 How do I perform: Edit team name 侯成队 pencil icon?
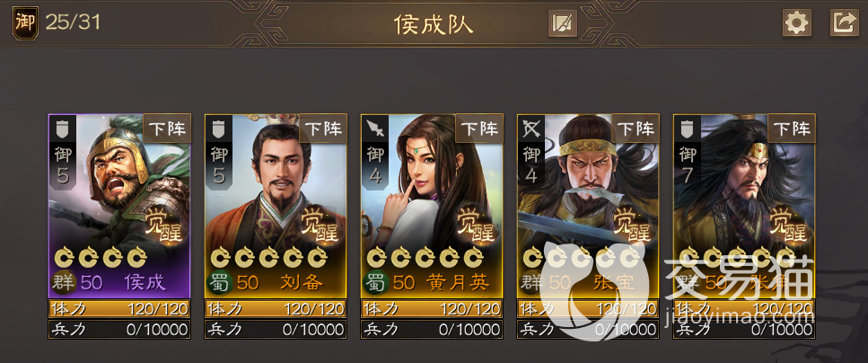click(563, 24)
